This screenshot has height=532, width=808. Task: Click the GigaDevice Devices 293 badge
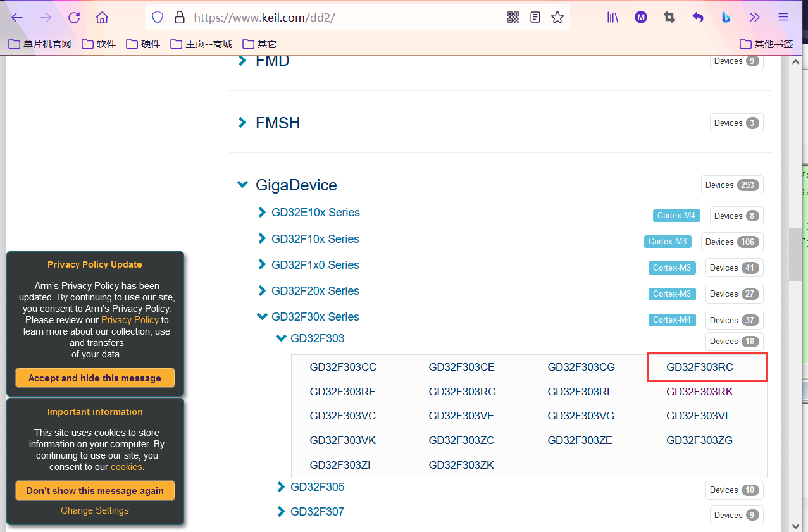tap(732, 185)
